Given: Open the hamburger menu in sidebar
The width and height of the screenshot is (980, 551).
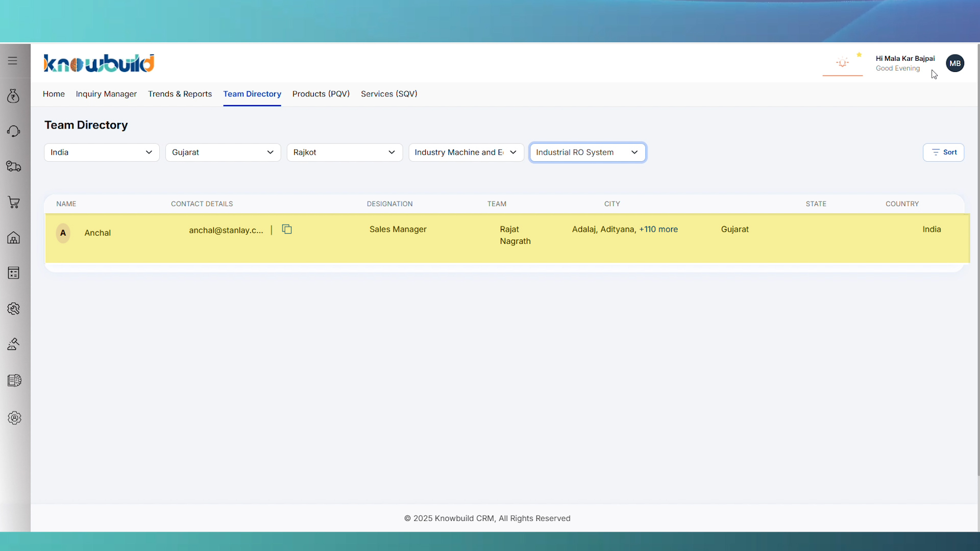Looking at the screenshot, I should [13, 61].
